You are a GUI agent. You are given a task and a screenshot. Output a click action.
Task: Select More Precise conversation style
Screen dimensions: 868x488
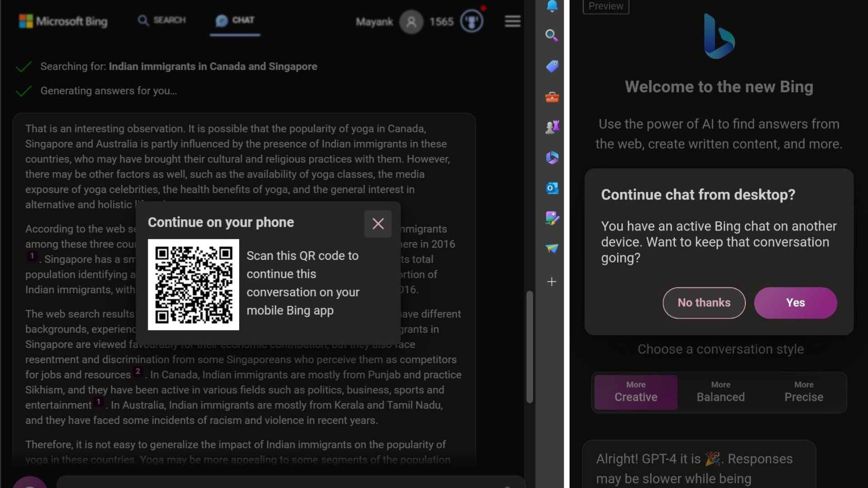pyautogui.click(x=804, y=391)
